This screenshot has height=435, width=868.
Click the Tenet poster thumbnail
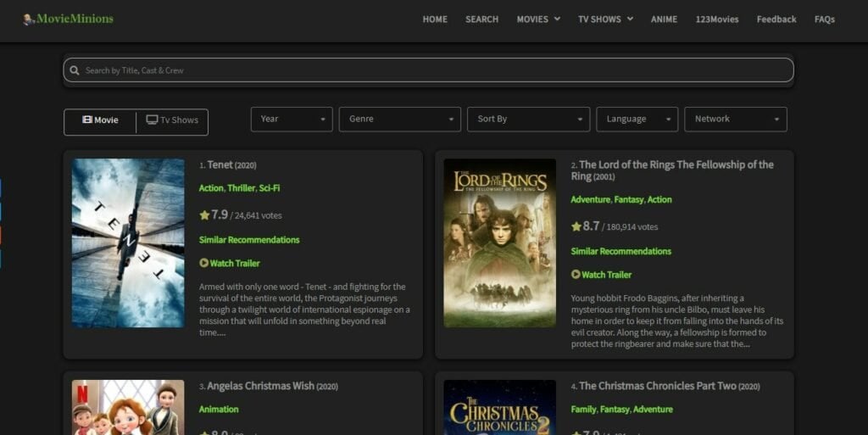(x=128, y=243)
